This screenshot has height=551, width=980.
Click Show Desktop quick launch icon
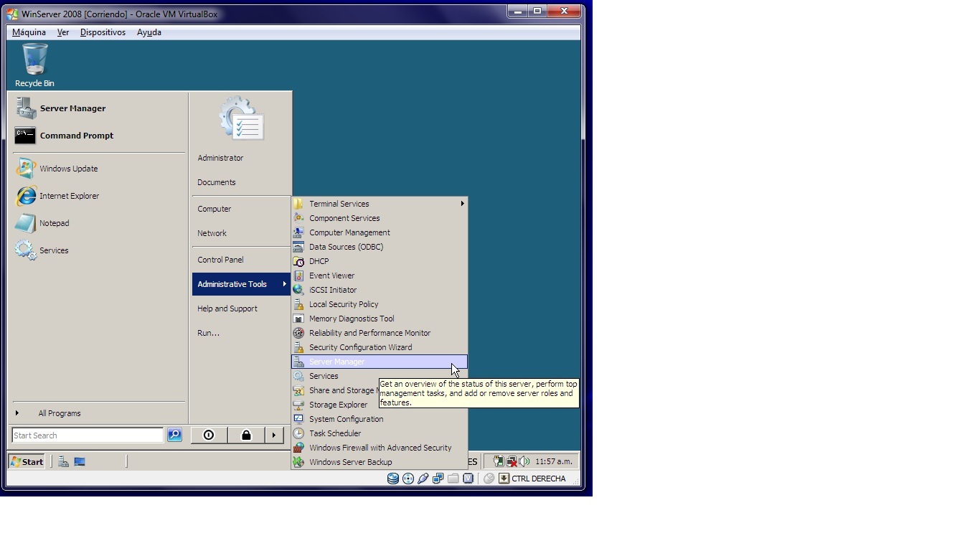tap(80, 462)
